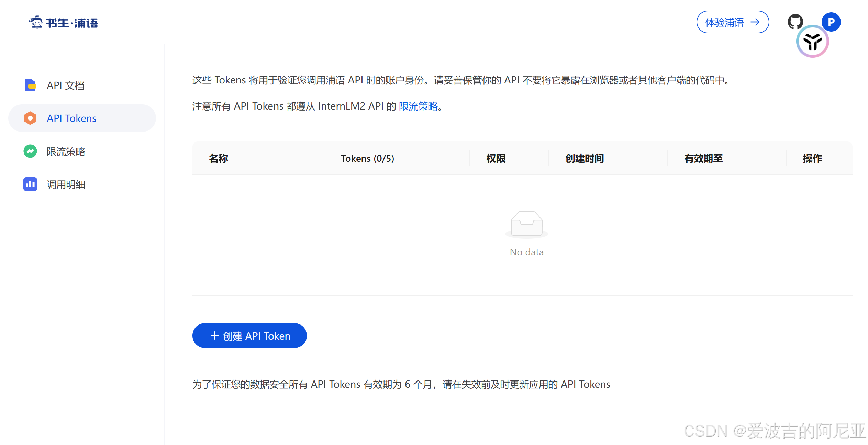Viewport: 868px width, 445px height.
Task: Go to 限流策略 sidebar page
Action: tap(66, 151)
